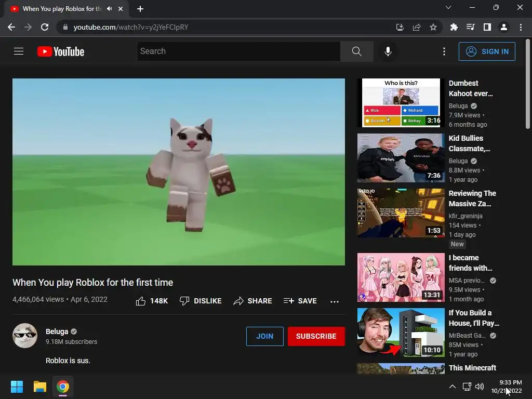Open the YouTube hamburger guide menu

19,51
